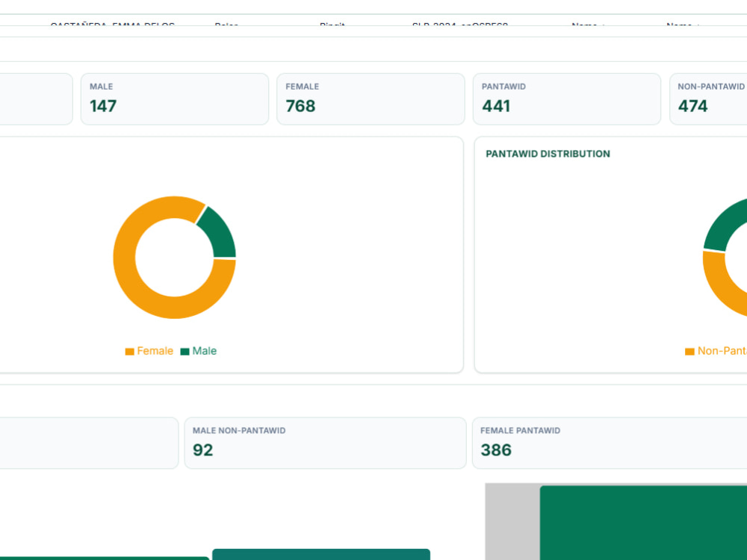Click the MALE 147 stat card

[175, 99]
